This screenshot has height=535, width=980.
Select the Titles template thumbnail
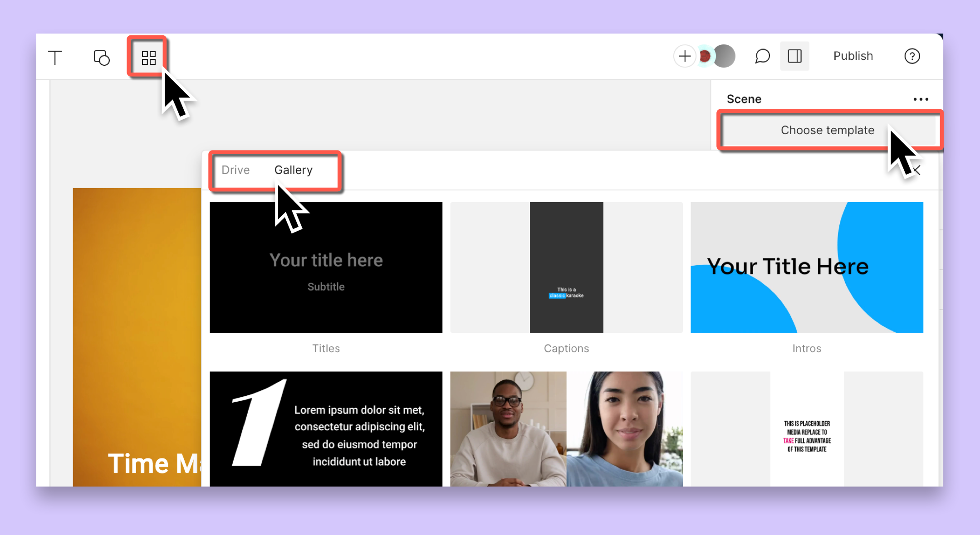[326, 267]
